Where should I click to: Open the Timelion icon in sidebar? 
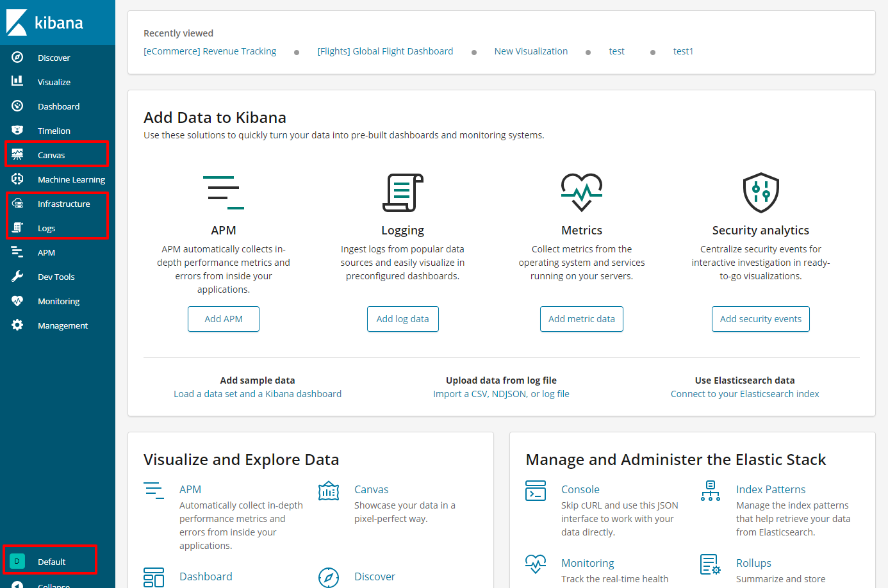click(x=14, y=130)
